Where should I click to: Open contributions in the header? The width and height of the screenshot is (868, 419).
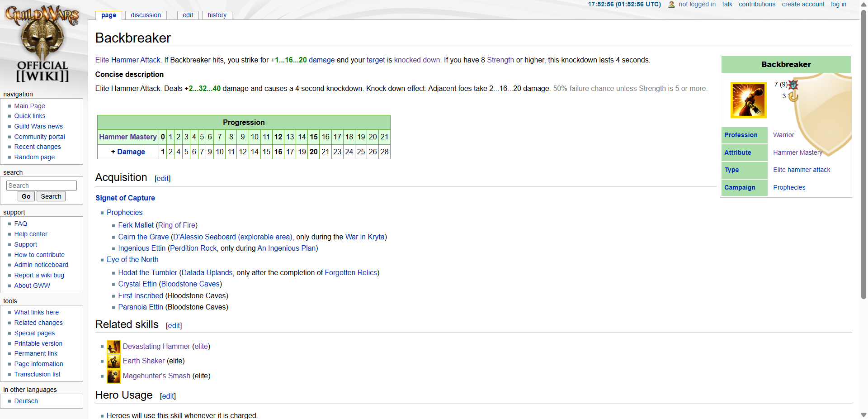tap(757, 4)
